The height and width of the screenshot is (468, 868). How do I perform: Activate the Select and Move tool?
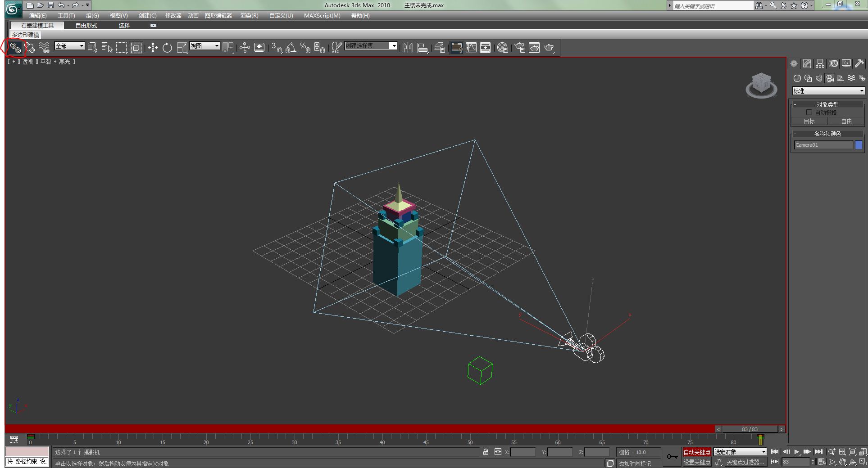point(153,48)
